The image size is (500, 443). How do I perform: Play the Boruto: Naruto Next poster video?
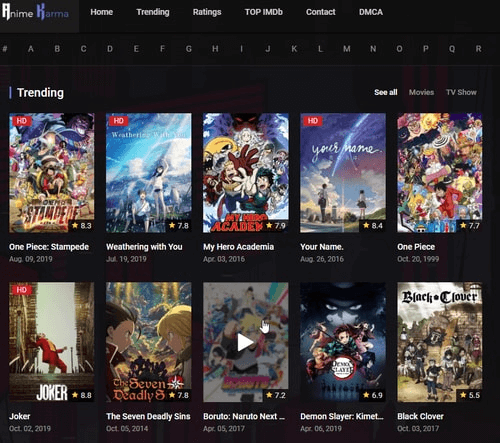(x=245, y=343)
